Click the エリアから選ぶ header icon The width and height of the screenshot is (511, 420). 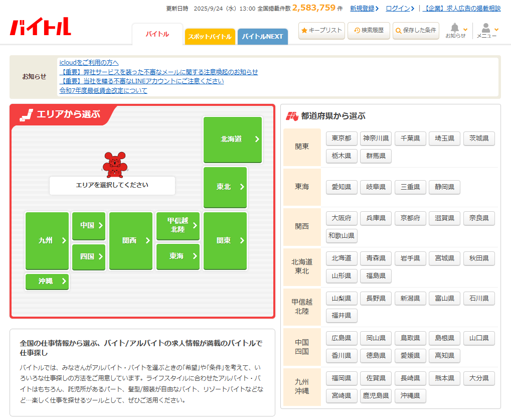(26, 114)
